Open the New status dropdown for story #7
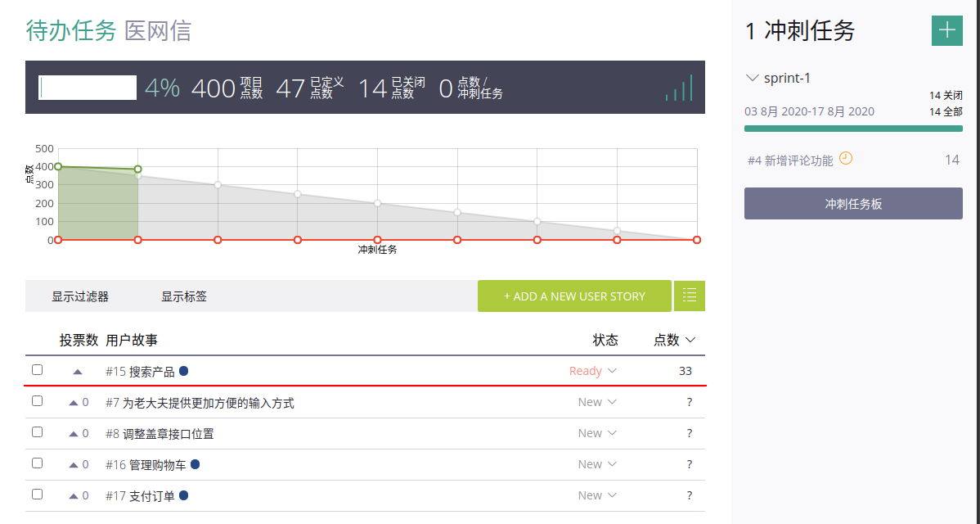Image resolution: width=980 pixels, height=524 pixels. tap(596, 402)
